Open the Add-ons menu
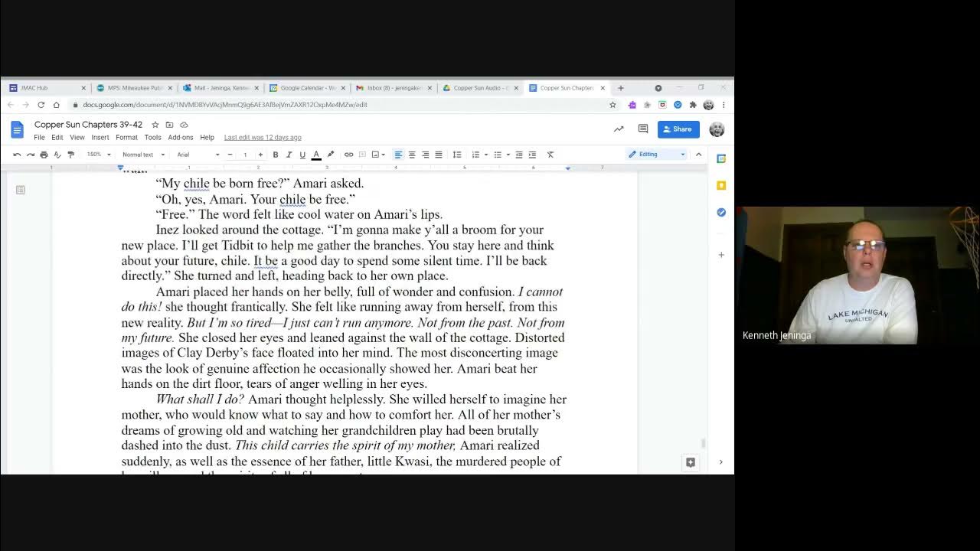The height and width of the screenshot is (551, 980). tap(181, 138)
